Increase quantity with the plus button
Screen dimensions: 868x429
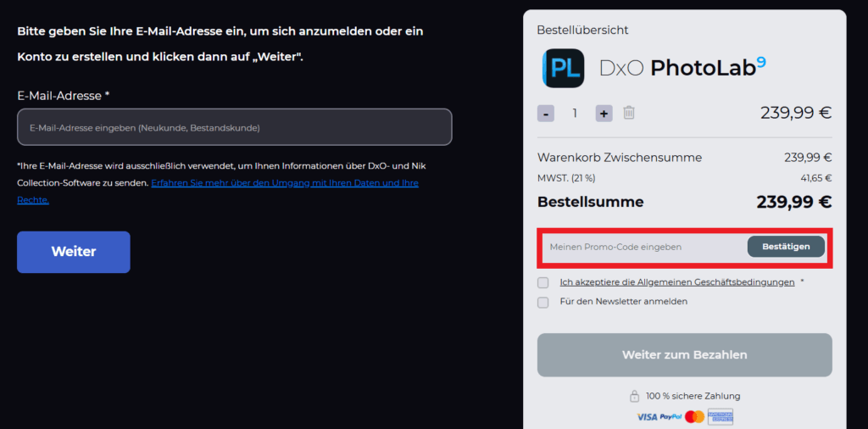604,114
